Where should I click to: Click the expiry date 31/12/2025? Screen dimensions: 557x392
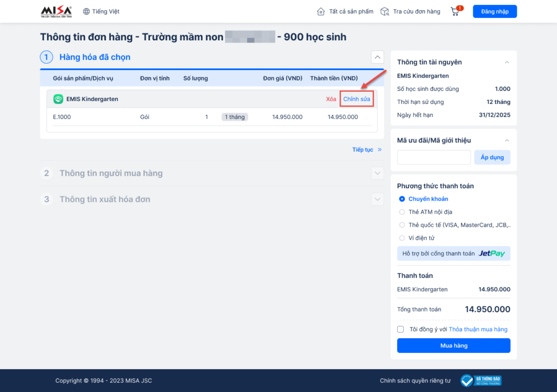click(x=494, y=115)
